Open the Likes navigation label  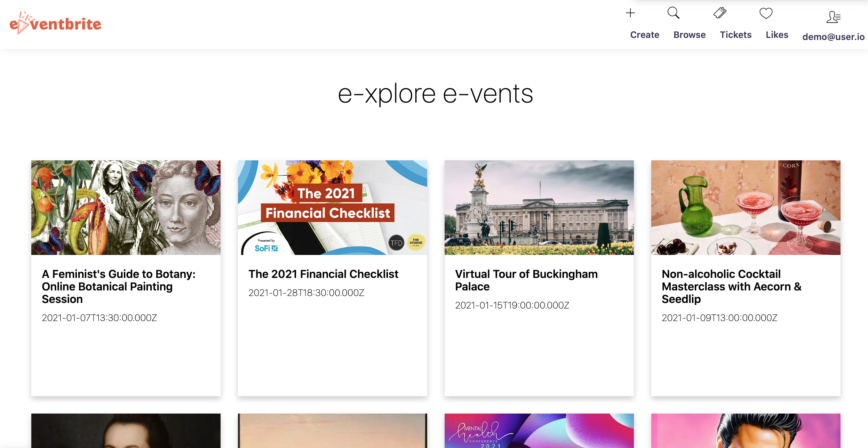pos(777,35)
